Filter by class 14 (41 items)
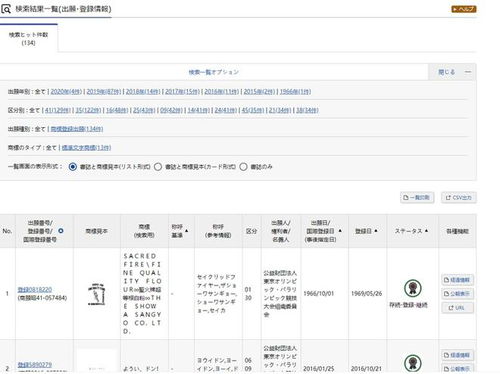This screenshot has width=500, height=374. 199,110
